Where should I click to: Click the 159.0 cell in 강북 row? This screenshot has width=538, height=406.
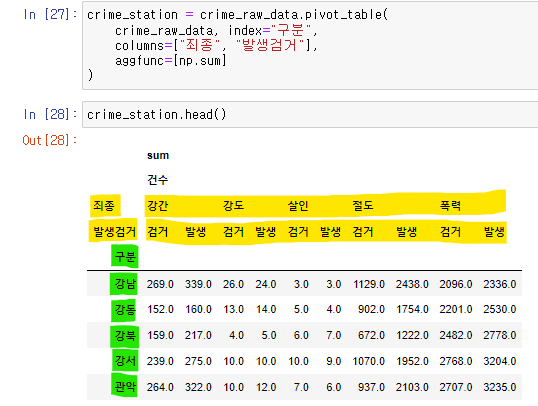160,335
